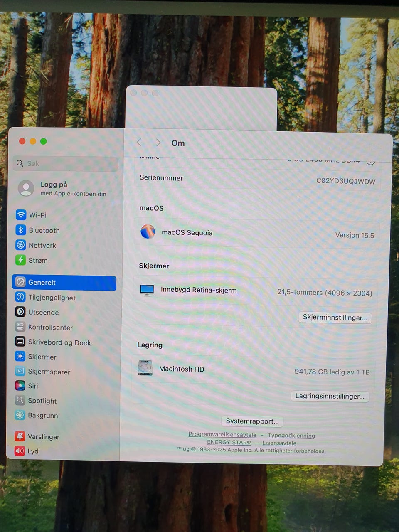Open the Skjermer brightness icon
Viewport: 399px width, 532px height.
click(x=20, y=356)
